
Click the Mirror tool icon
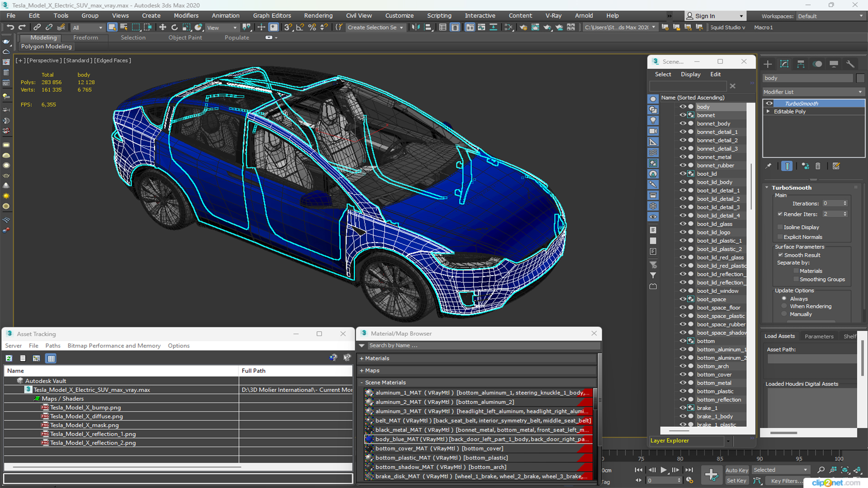415,28
